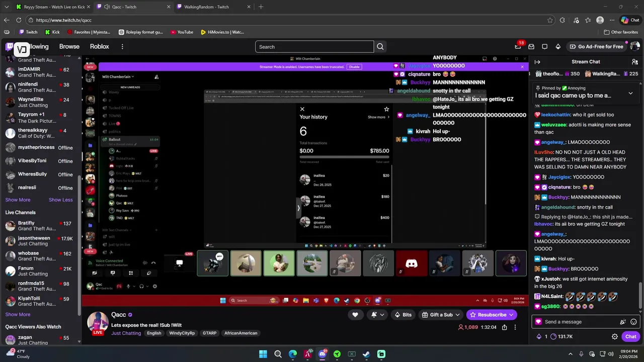Click taskbar search magnifier
This screenshot has height=362, width=644.
(x=278, y=354)
